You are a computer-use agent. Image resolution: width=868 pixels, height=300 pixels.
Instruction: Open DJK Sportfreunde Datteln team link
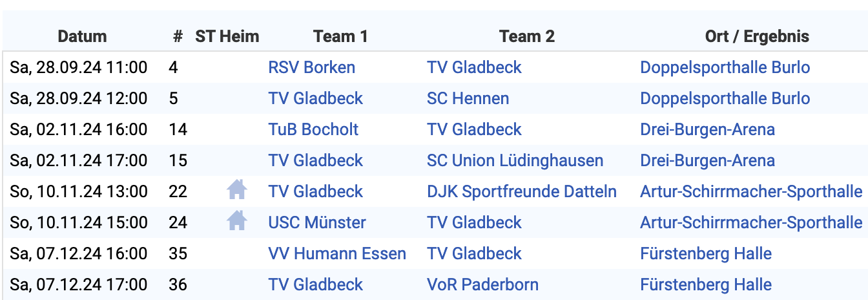[521, 191]
